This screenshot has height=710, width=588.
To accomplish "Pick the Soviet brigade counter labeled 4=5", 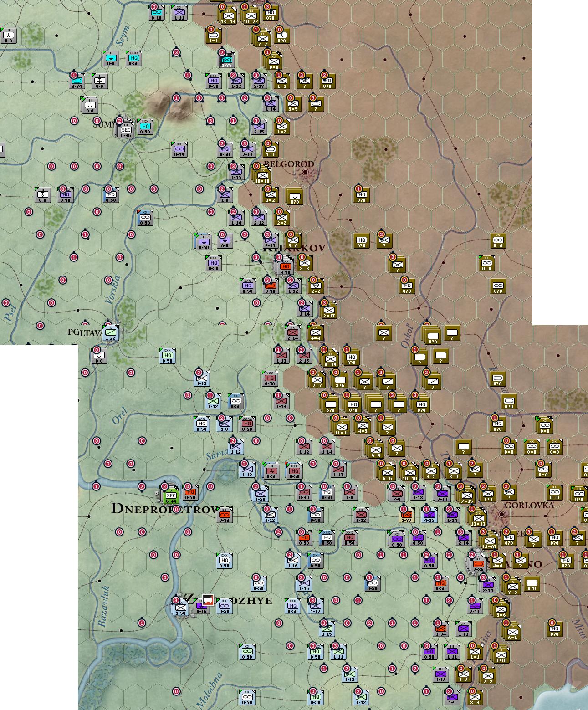I will (x=363, y=425).
